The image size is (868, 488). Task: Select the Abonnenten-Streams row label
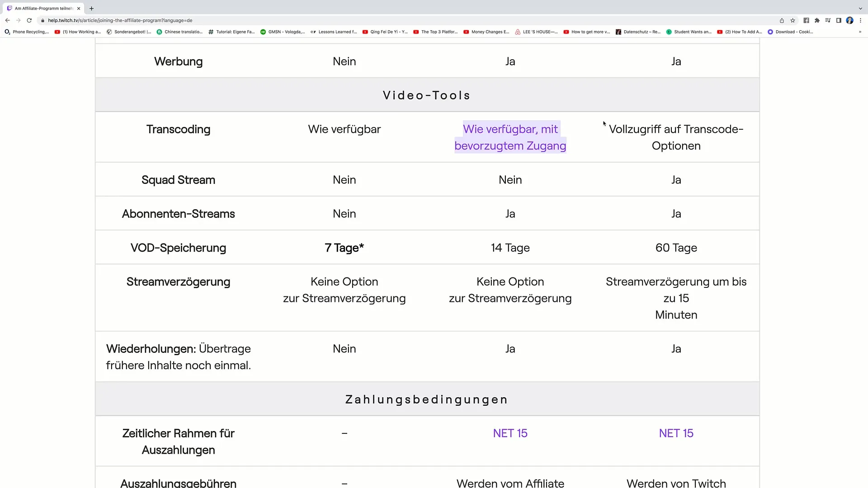pyautogui.click(x=178, y=214)
